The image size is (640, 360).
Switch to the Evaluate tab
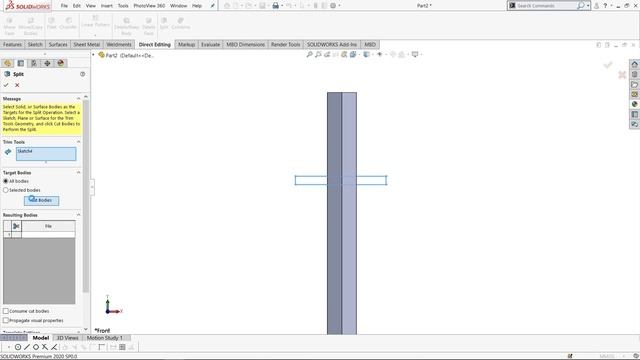[x=210, y=44]
